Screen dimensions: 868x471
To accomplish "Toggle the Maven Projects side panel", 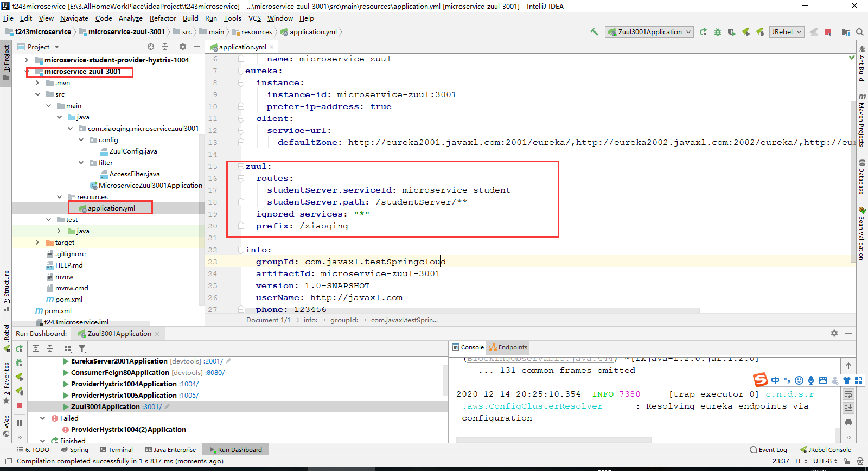I will click(861, 120).
